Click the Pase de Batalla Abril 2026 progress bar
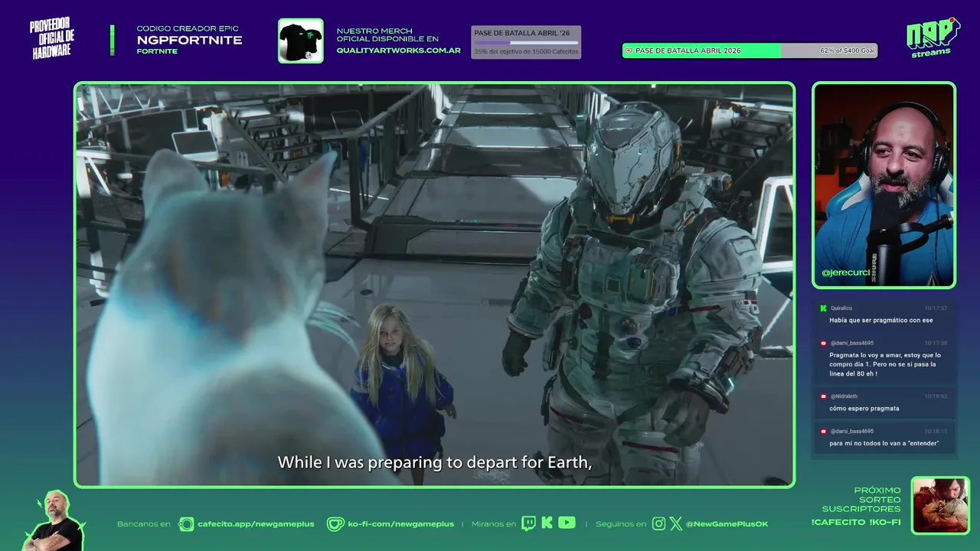 750,51
